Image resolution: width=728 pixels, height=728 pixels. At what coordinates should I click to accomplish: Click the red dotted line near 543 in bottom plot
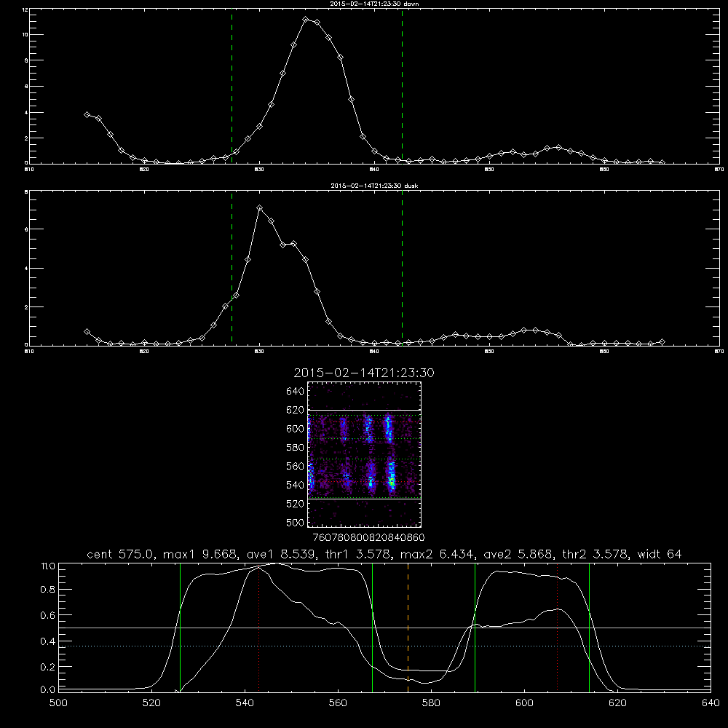[x=258, y=628]
